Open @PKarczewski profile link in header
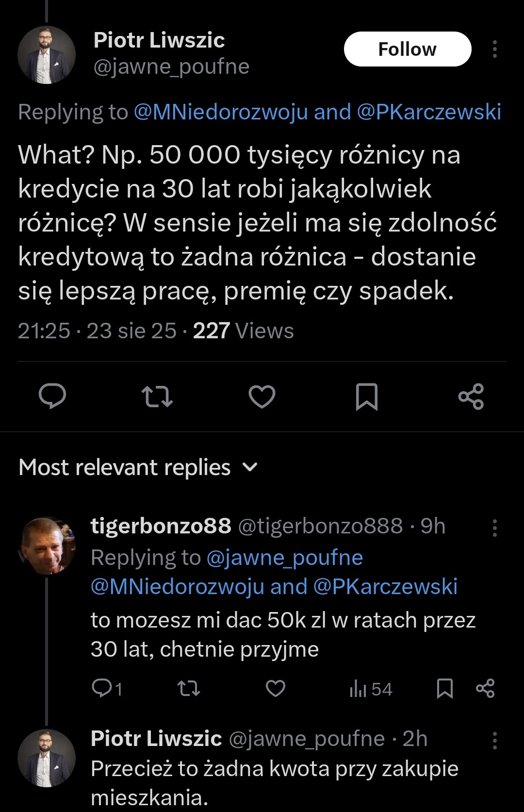Screen dimensions: 524x812 click(429, 112)
